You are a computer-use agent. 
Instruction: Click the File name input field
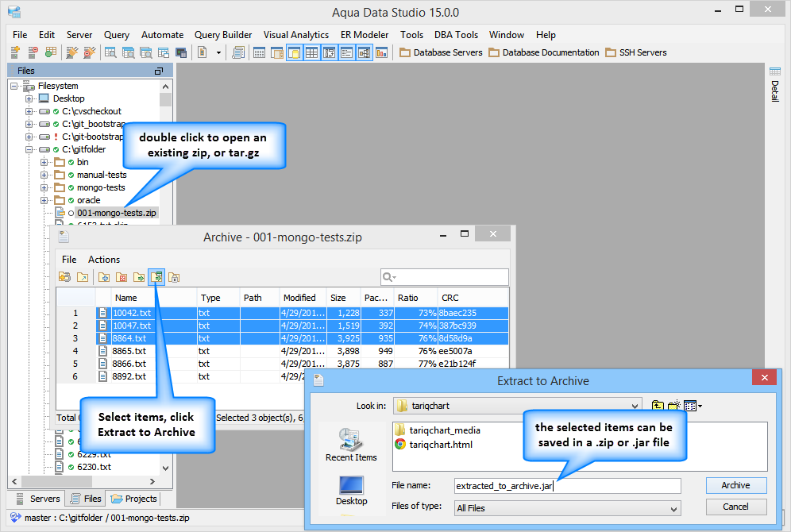click(568, 486)
